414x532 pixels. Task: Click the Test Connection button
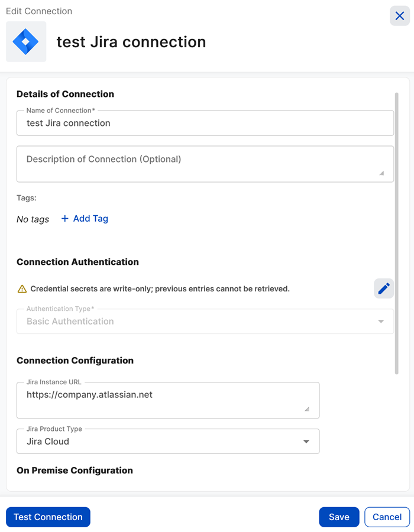48,517
